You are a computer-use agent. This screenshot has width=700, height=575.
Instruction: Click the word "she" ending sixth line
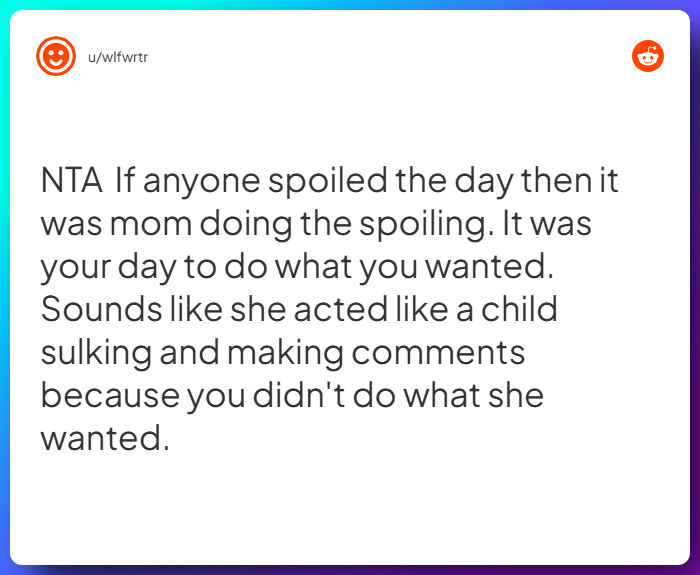(x=516, y=396)
